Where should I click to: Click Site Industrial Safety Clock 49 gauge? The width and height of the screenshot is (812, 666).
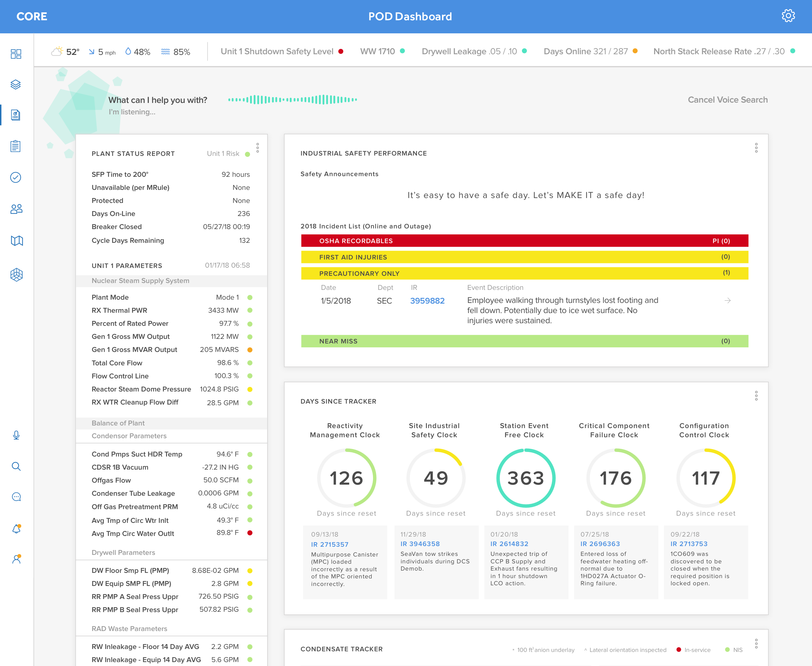click(x=435, y=478)
